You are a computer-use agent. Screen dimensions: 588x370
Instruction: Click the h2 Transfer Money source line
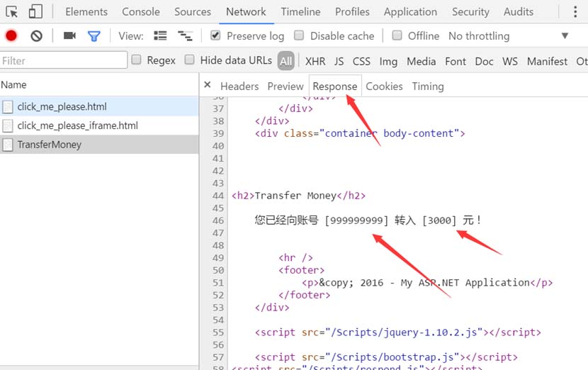tap(298, 196)
